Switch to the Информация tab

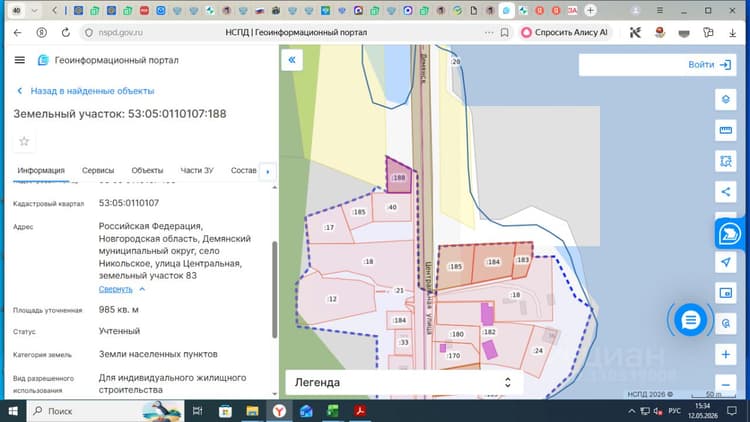pos(41,170)
